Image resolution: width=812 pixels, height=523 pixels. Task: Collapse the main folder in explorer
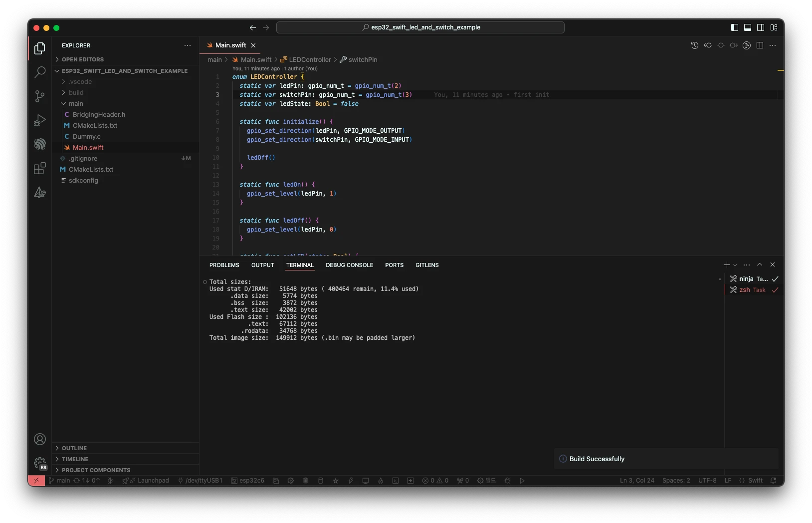pos(76,104)
